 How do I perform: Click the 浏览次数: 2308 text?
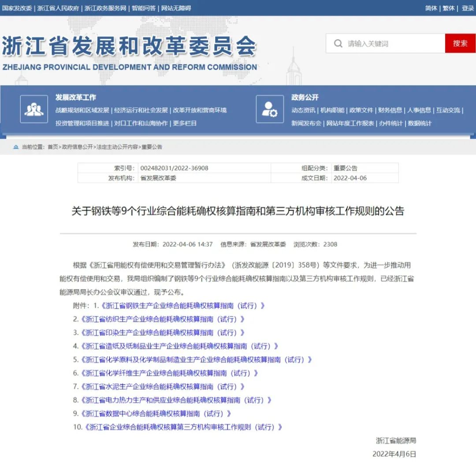click(x=315, y=244)
